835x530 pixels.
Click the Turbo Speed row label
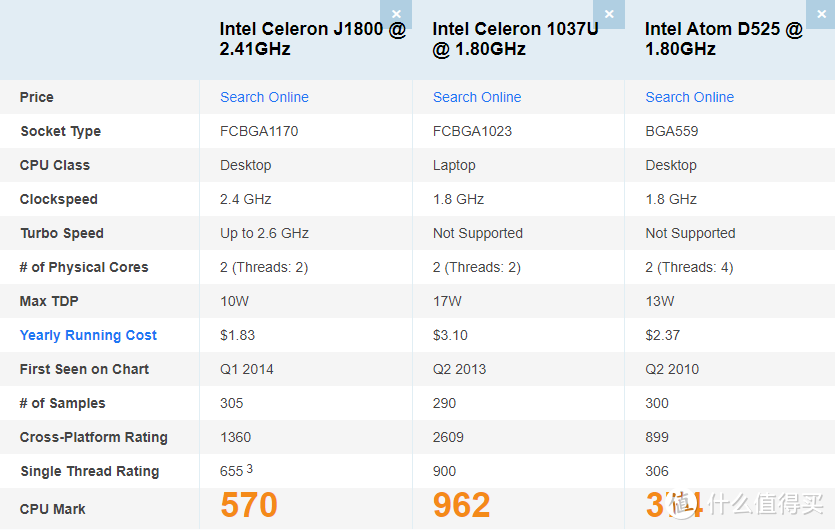(62, 233)
